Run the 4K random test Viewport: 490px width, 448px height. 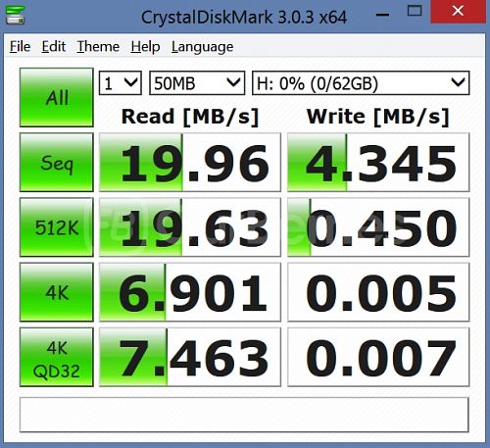(x=57, y=292)
